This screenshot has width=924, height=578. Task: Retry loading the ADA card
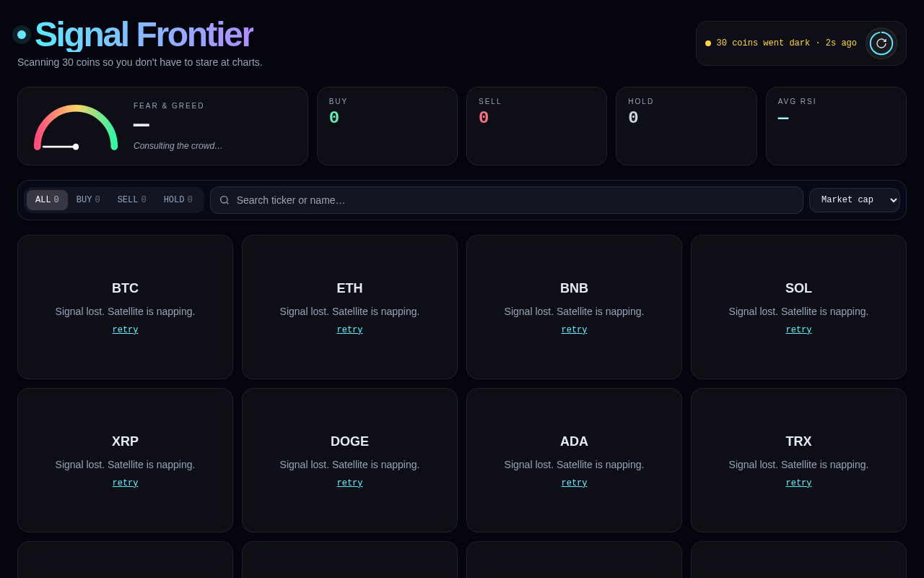pyautogui.click(x=574, y=483)
